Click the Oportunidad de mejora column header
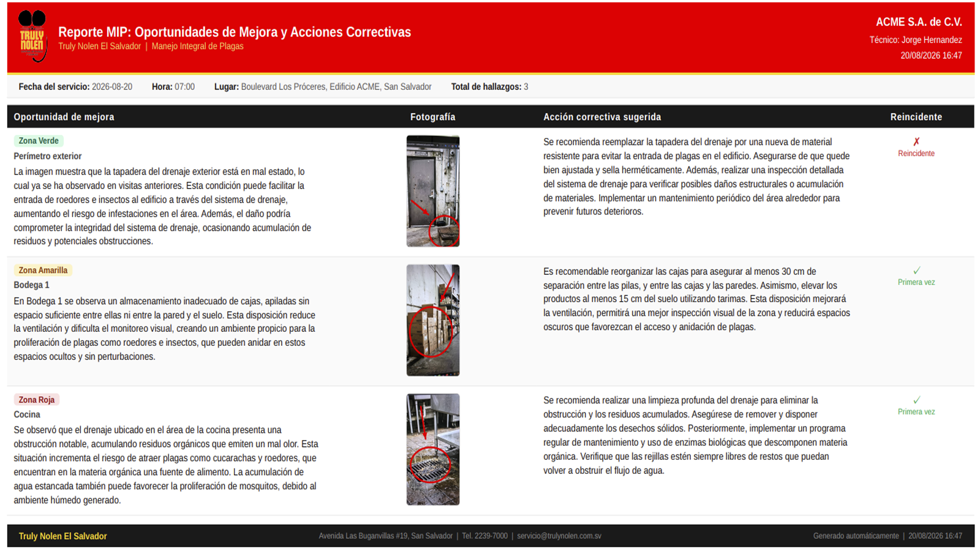This screenshot has height=551, width=980. click(64, 117)
